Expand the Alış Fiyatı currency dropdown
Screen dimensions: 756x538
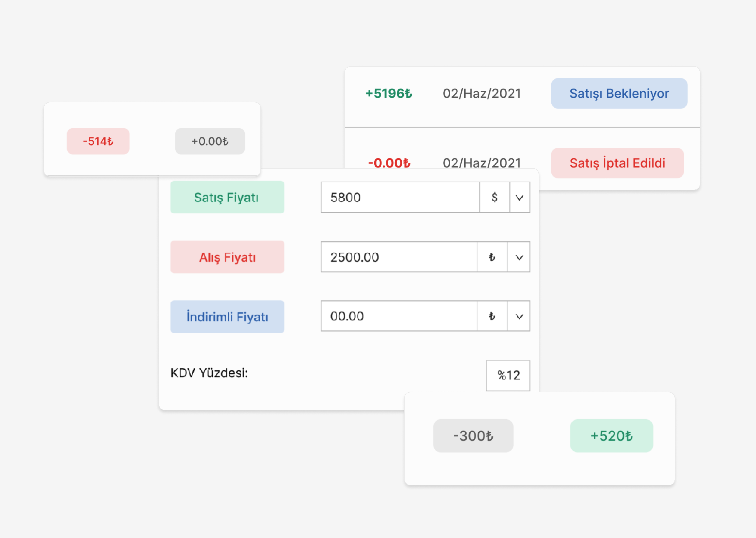(x=519, y=257)
